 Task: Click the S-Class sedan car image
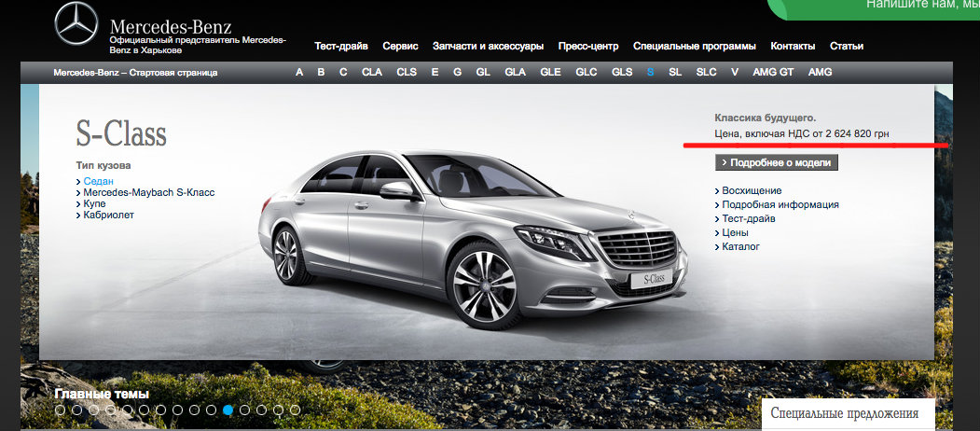click(473, 238)
